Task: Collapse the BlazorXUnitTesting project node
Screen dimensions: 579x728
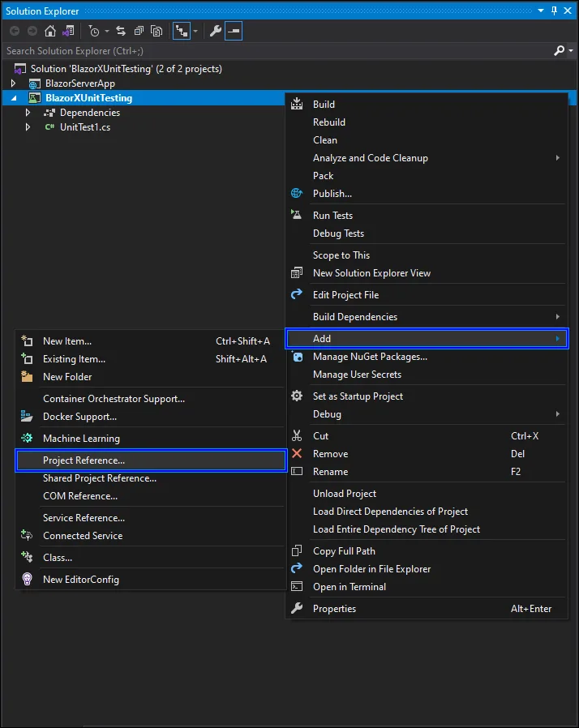Action: click(13, 97)
